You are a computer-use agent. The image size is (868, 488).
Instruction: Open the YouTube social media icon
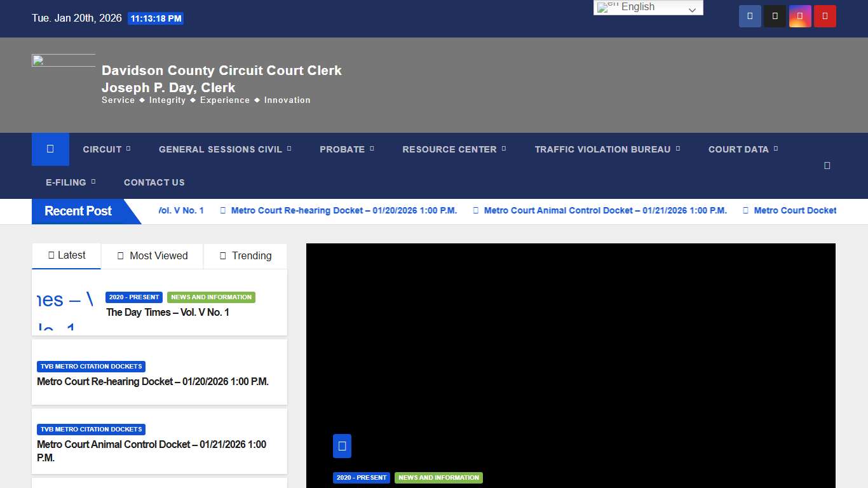[824, 16]
